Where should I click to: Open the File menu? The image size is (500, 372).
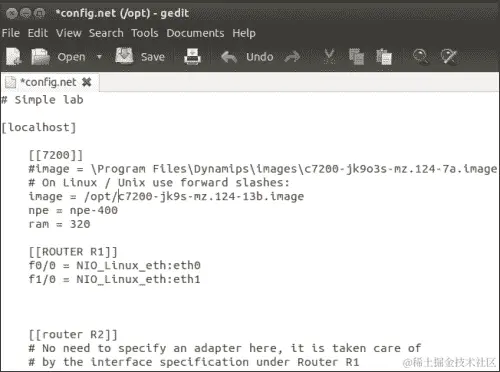[x=11, y=33]
